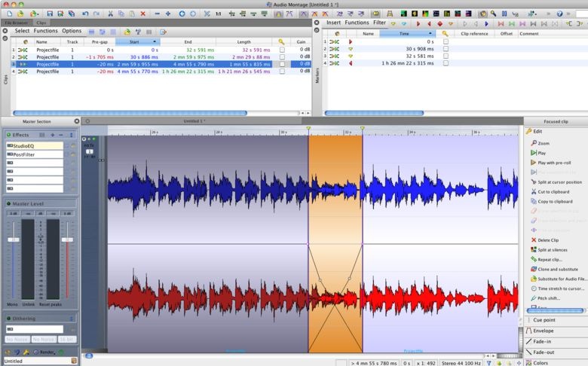Open the Filter menu in Markers panel

tap(379, 23)
